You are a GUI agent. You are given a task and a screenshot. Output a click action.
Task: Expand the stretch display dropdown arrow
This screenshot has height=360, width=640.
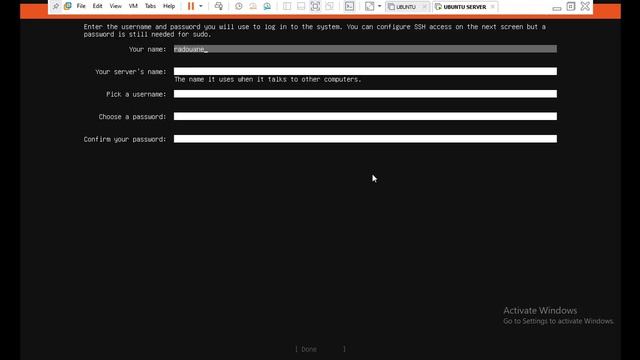click(380, 6)
